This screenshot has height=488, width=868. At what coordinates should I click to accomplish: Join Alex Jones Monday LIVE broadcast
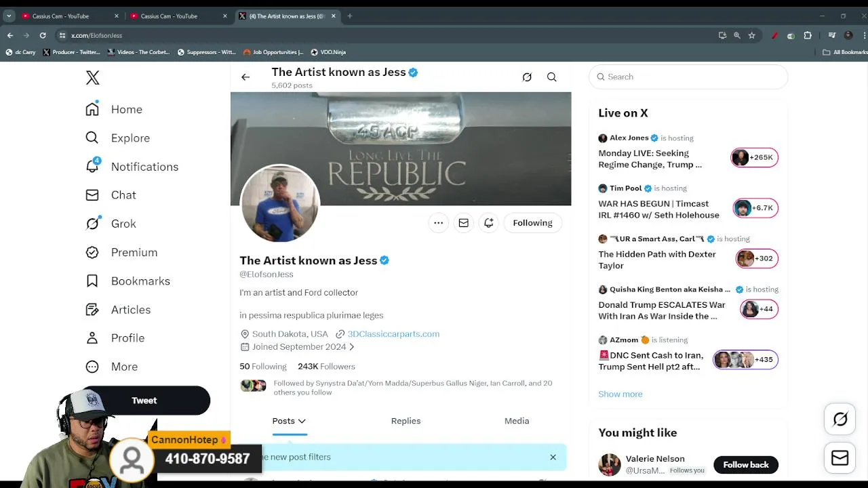click(650, 159)
